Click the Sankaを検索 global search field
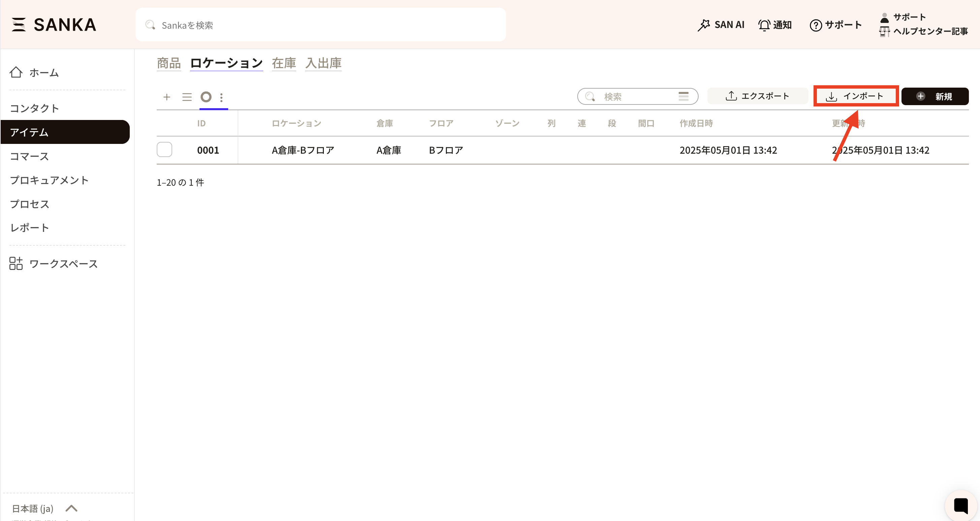The width and height of the screenshot is (980, 521). (320, 25)
